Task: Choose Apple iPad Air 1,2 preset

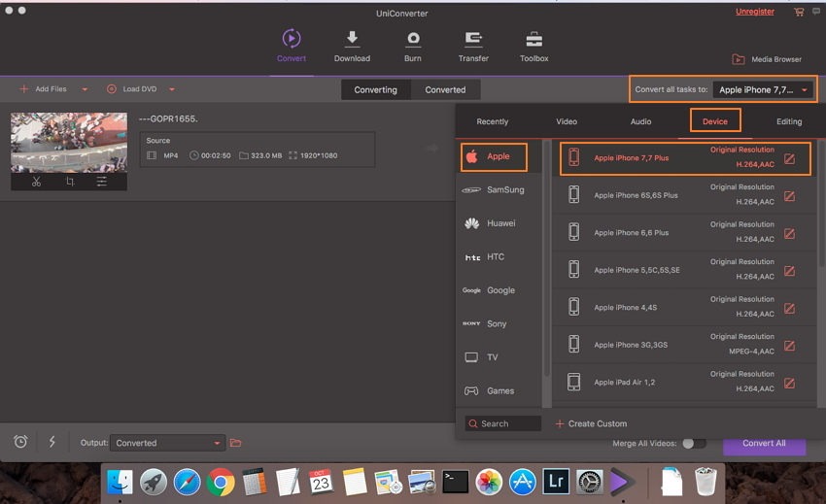Action: pos(685,383)
